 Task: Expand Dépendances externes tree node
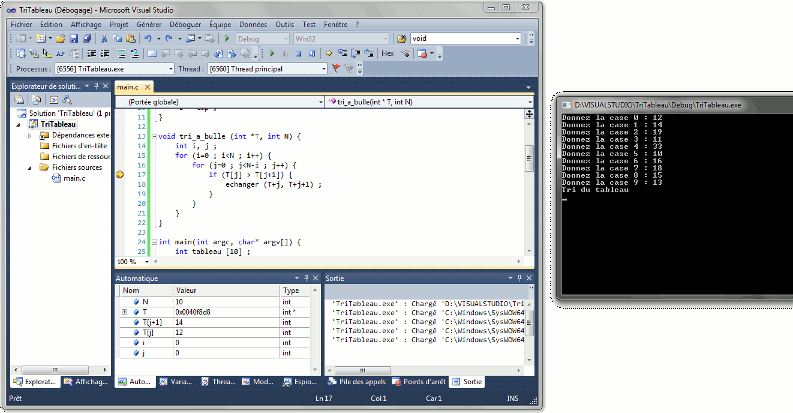(29, 135)
